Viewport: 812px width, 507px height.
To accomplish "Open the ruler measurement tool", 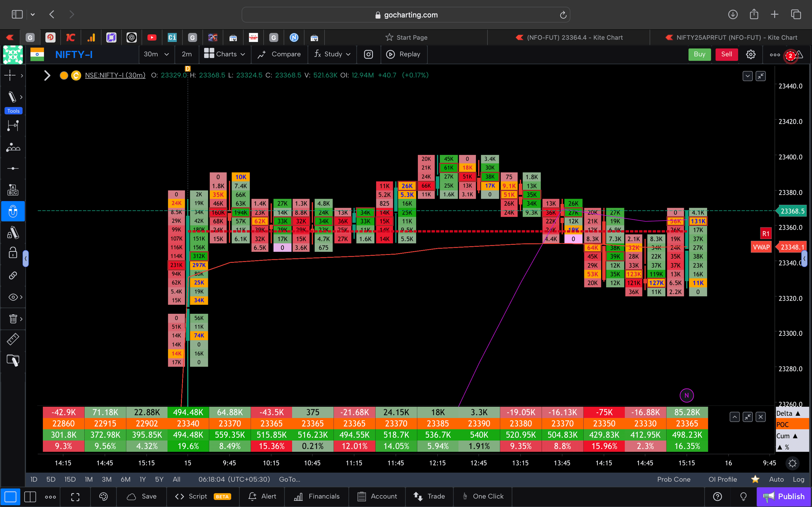I will (x=13, y=339).
